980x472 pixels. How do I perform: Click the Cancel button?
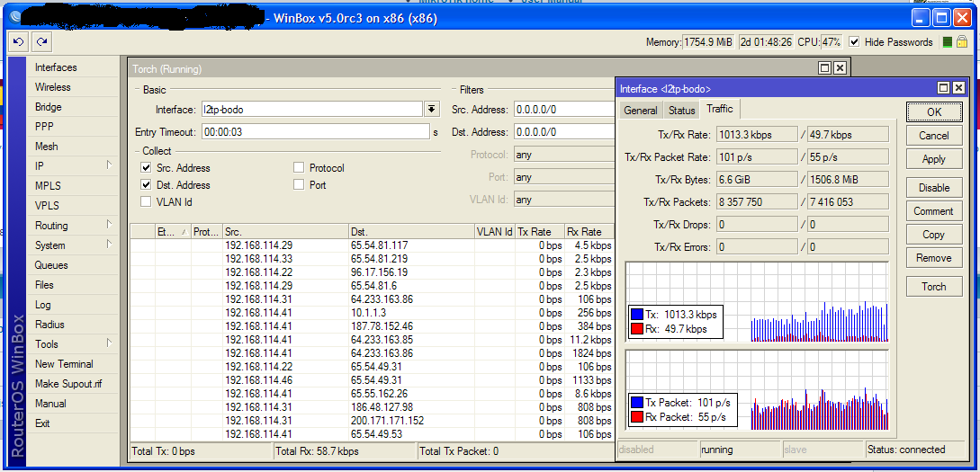pyautogui.click(x=934, y=136)
